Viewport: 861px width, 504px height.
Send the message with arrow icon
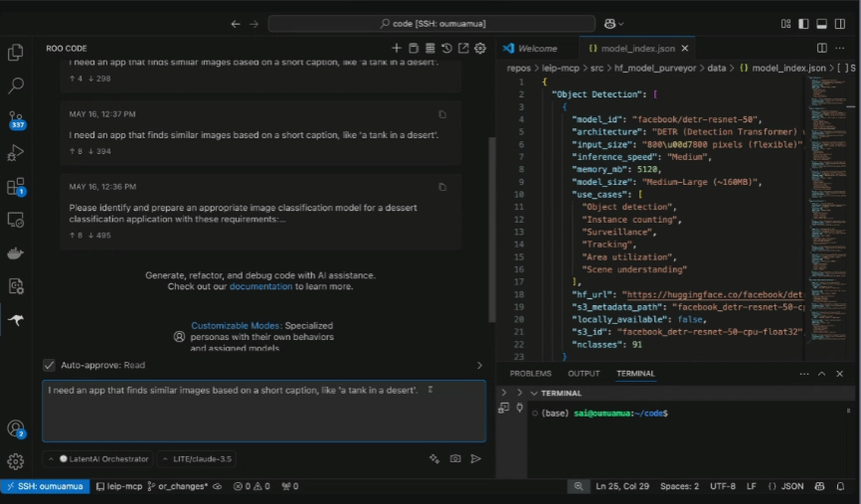tap(475, 458)
